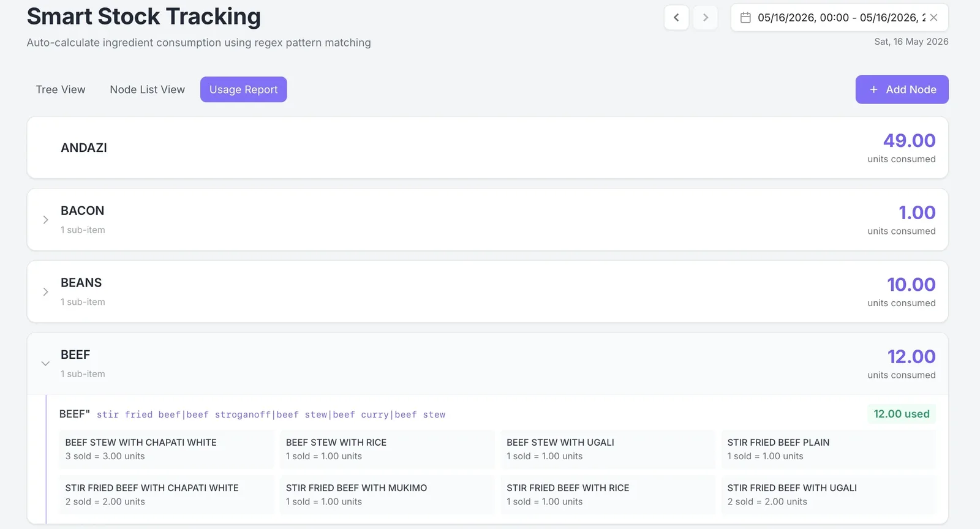Go to the previous date range
Screen dimensions: 980x529
click(676, 18)
